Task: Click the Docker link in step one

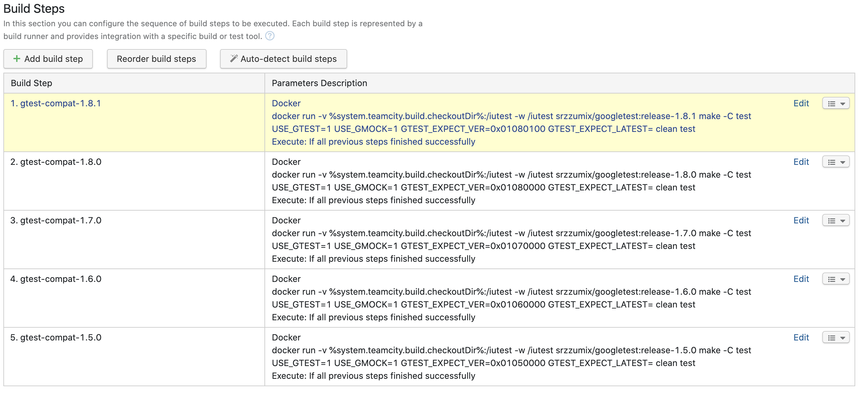Action: pyautogui.click(x=286, y=104)
